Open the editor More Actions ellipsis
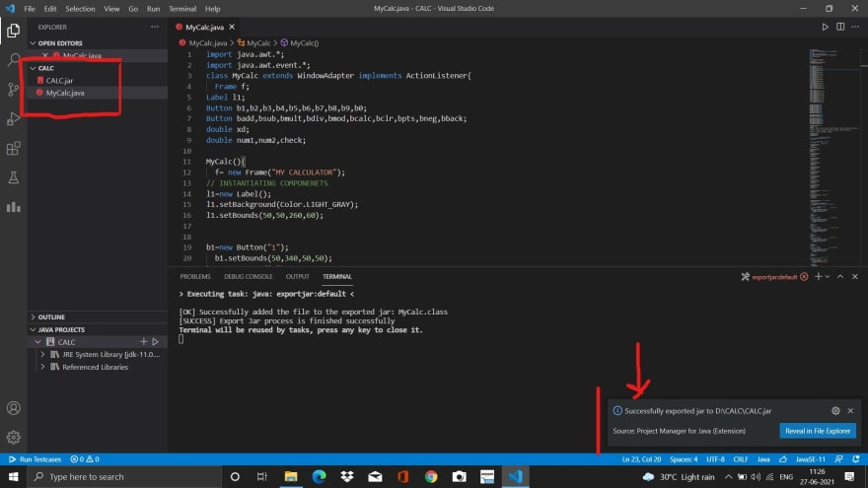The height and width of the screenshot is (488, 868). (x=855, y=27)
